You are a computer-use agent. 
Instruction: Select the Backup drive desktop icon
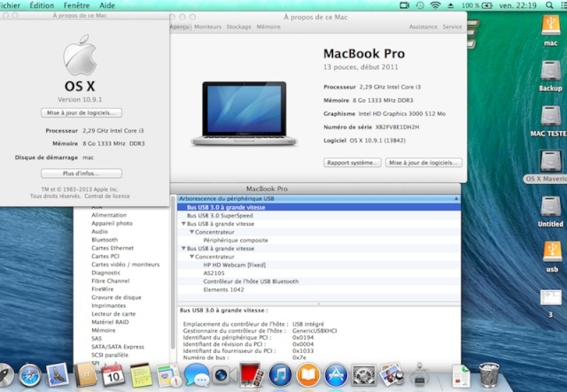[x=550, y=71]
